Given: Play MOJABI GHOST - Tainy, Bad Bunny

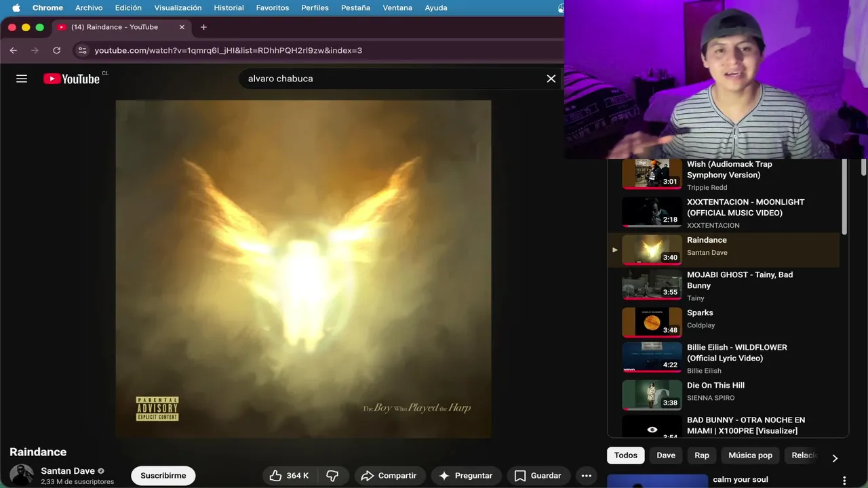Looking at the screenshot, I should click(x=740, y=280).
